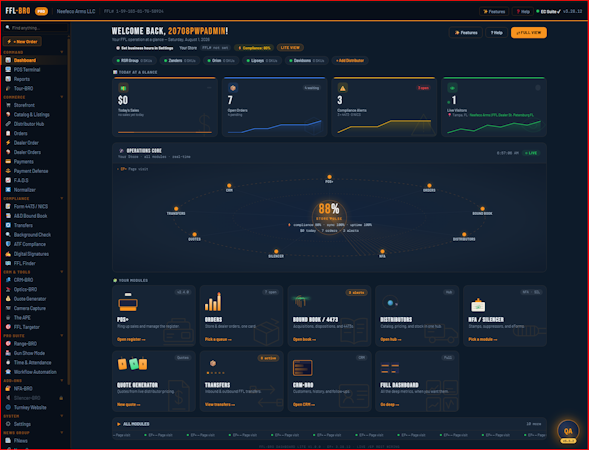Screen dimensions: 589x450
Task: Select the Storefront cart icon
Action: [8, 105]
